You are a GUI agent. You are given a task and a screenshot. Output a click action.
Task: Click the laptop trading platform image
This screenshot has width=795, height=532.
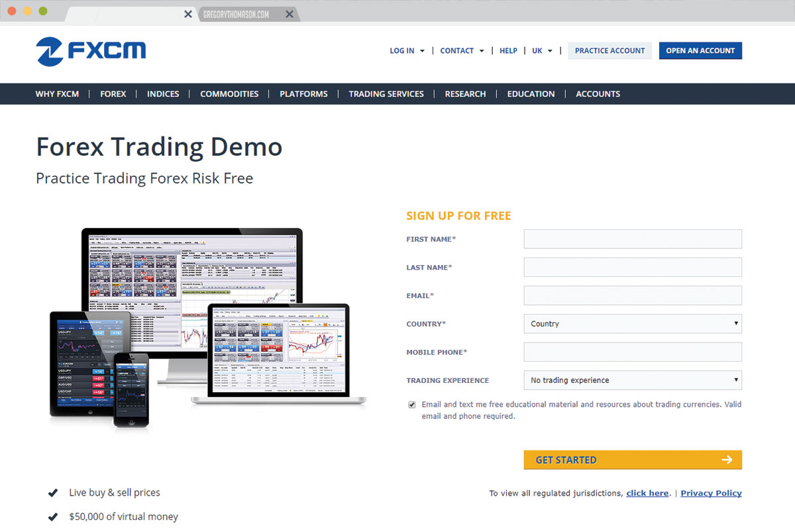[278, 354]
